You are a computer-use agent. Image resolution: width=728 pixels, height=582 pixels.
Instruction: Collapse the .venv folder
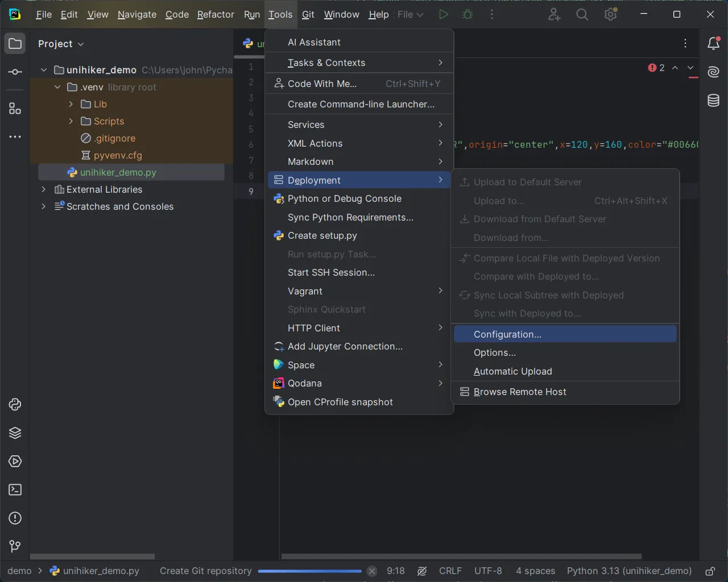click(57, 87)
